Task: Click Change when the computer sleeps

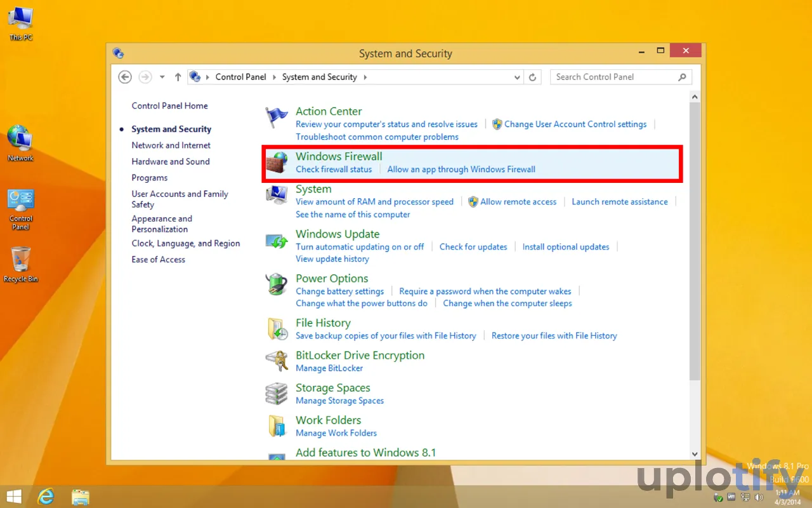Action: (507, 304)
